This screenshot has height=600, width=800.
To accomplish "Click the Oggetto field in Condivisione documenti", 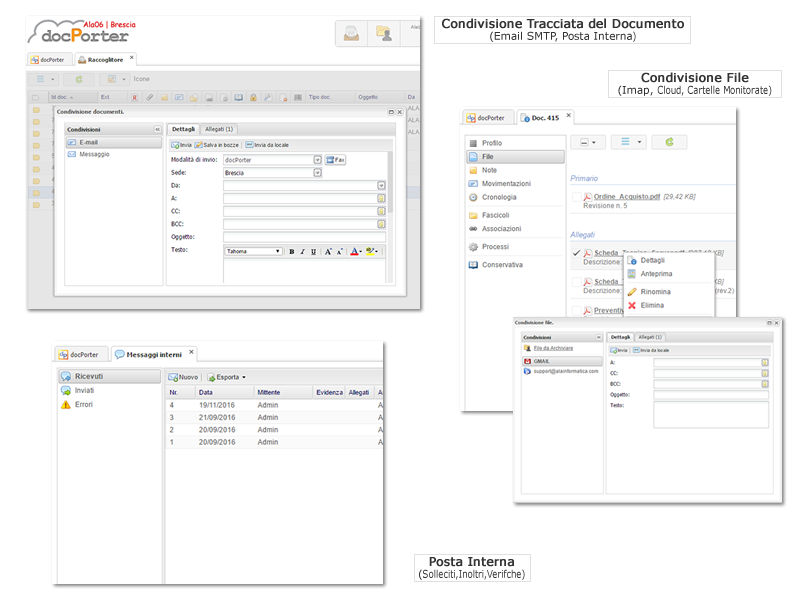I will (x=304, y=237).
